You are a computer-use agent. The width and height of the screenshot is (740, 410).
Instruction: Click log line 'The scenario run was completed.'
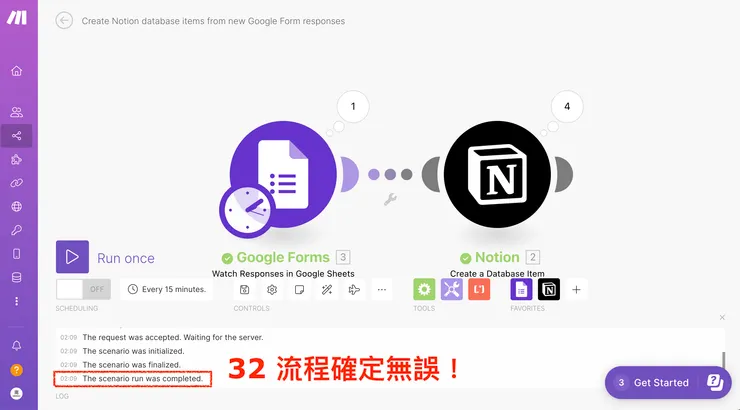pyautogui.click(x=143, y=378)
